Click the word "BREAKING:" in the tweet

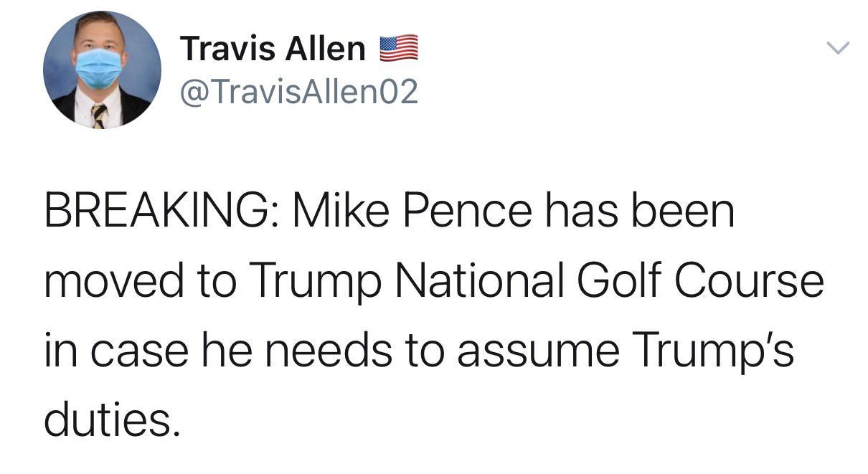tap(161, 212)
